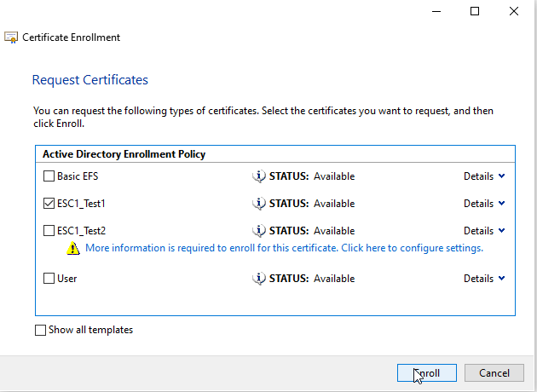Select the ESC1_Test2 certificate checkbox
Screen dimensions: 537x392
point(49,231)
